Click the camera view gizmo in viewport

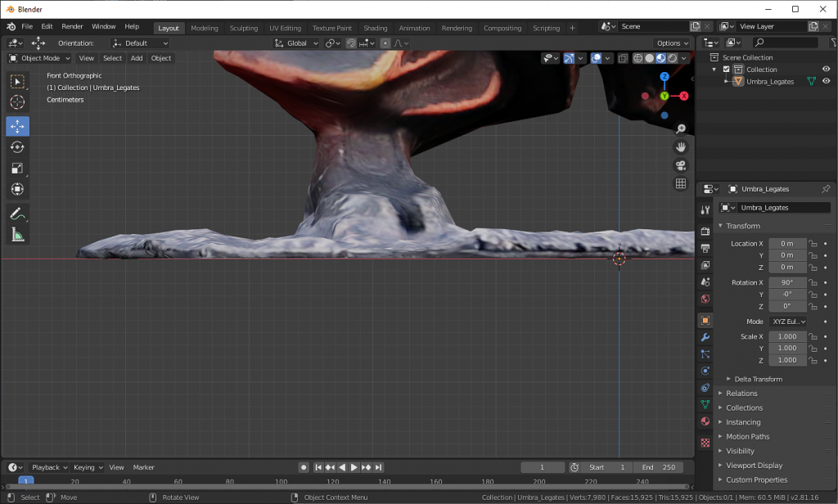680,164
